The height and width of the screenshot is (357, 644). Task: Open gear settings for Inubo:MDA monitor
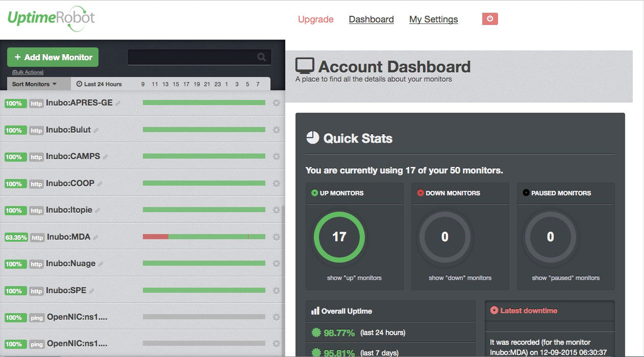point(277,237)
